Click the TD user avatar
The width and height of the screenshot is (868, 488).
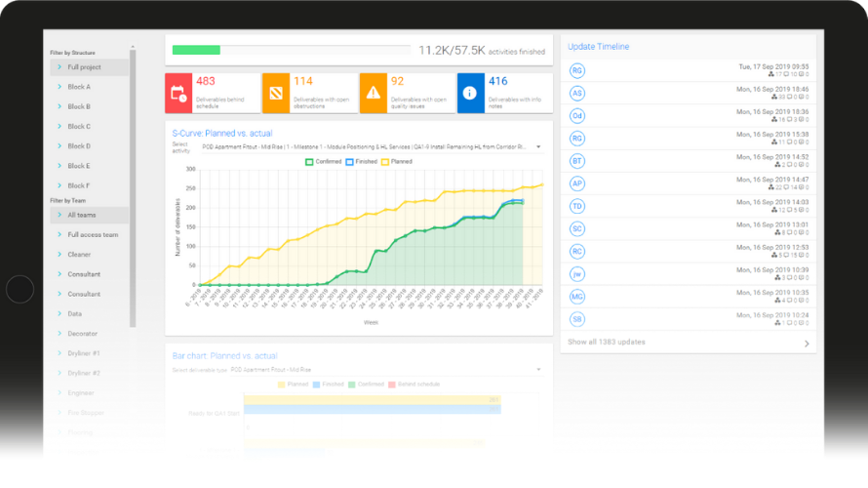click(x=577, y=206)
